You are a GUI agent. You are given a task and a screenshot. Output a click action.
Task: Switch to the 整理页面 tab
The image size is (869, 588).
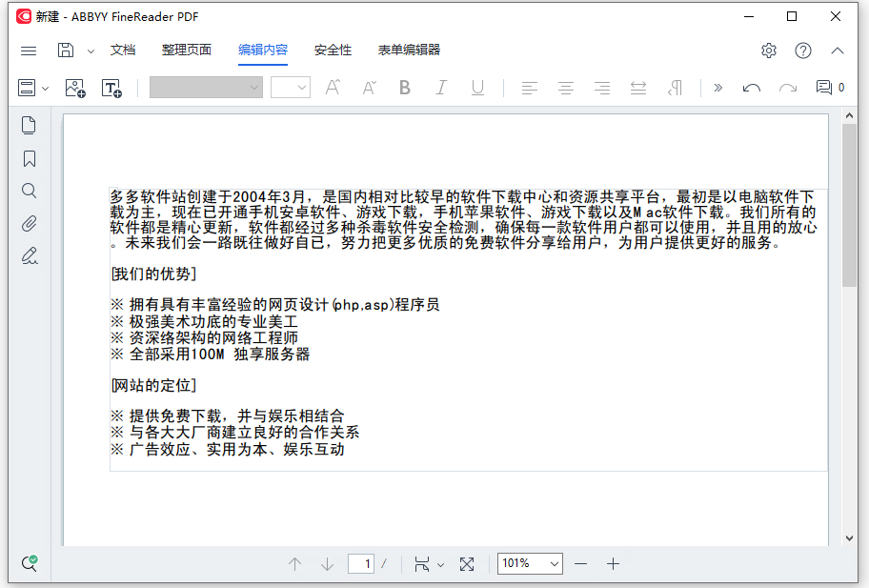pyautogui.click(x=186, y=50)
